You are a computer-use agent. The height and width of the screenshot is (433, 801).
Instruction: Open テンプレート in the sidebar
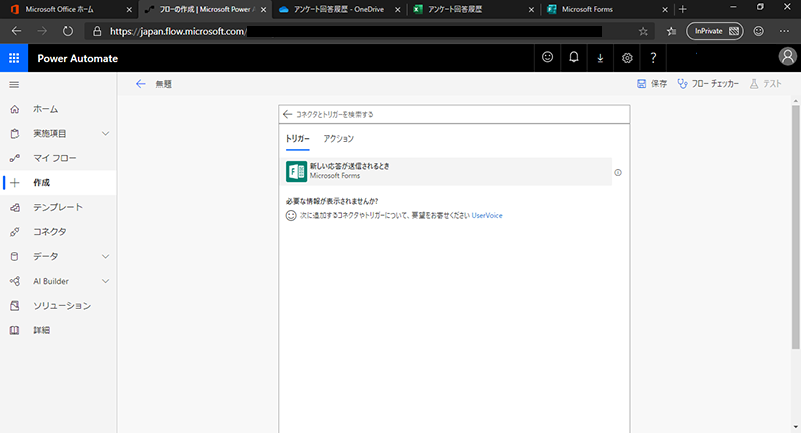tap(58, 207)
